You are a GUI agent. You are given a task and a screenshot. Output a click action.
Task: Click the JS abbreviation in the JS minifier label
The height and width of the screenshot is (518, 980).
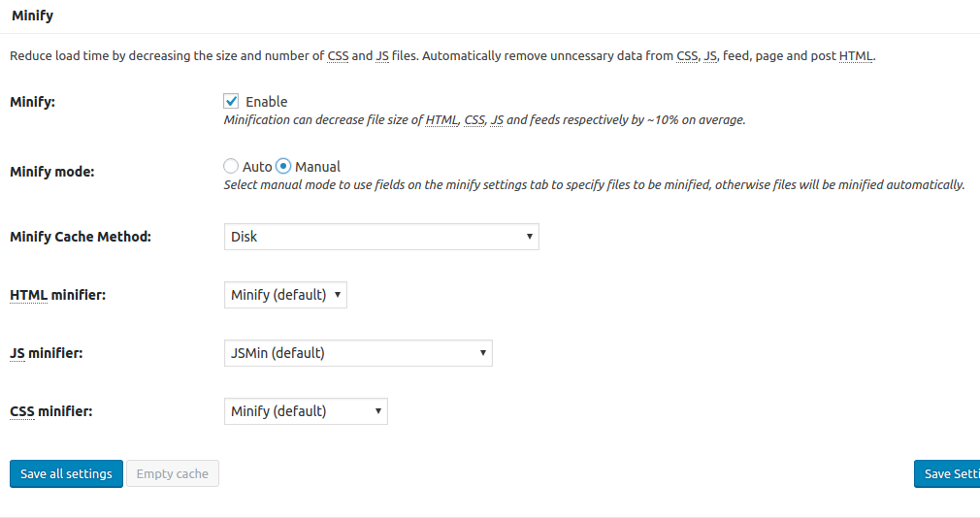coord(17,353)
